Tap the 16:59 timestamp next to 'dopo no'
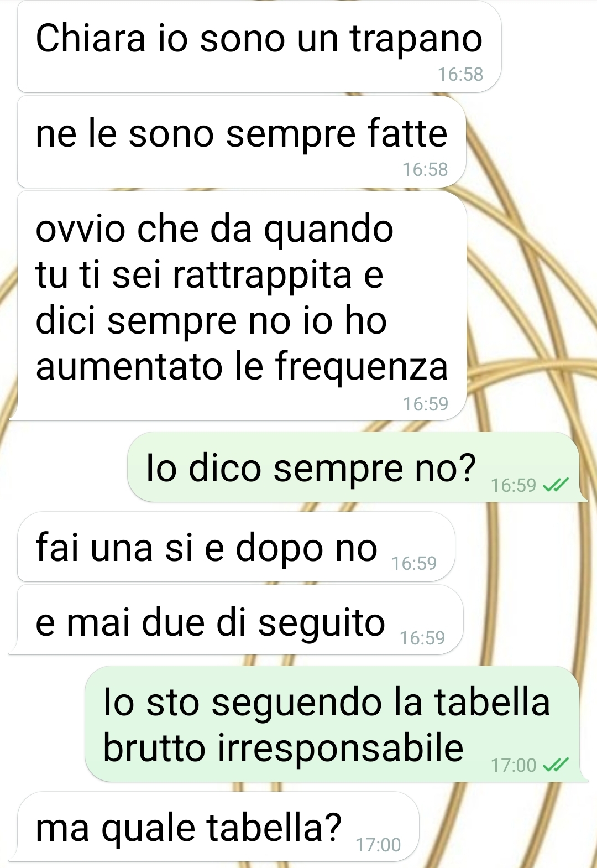Screen dimensions: 597x868 coord(414,564)
